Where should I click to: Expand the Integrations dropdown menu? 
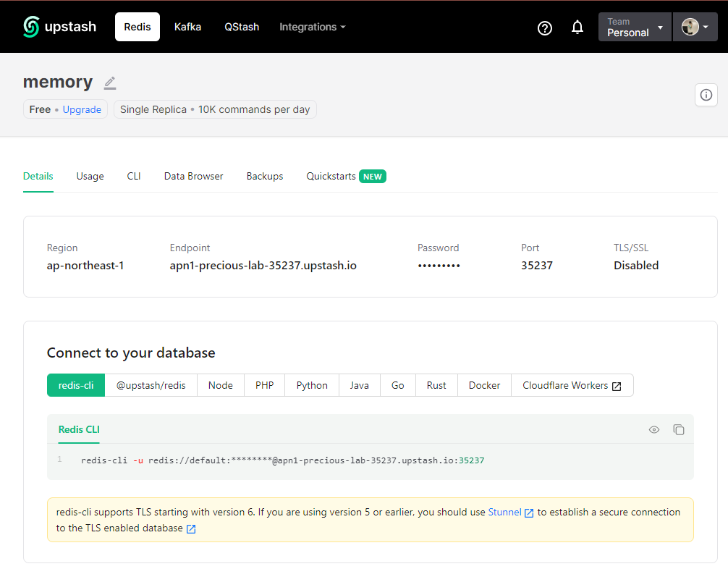tap(313, 27)
